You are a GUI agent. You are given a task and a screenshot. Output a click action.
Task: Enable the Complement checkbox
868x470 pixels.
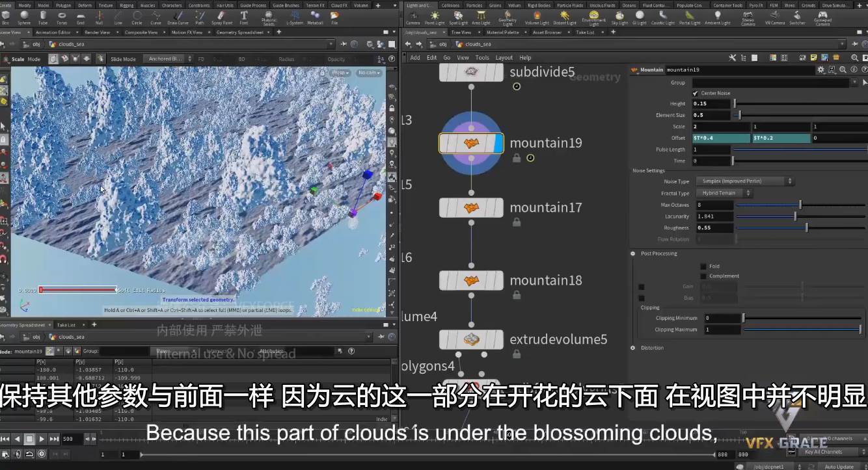click(x=703, y=276)
